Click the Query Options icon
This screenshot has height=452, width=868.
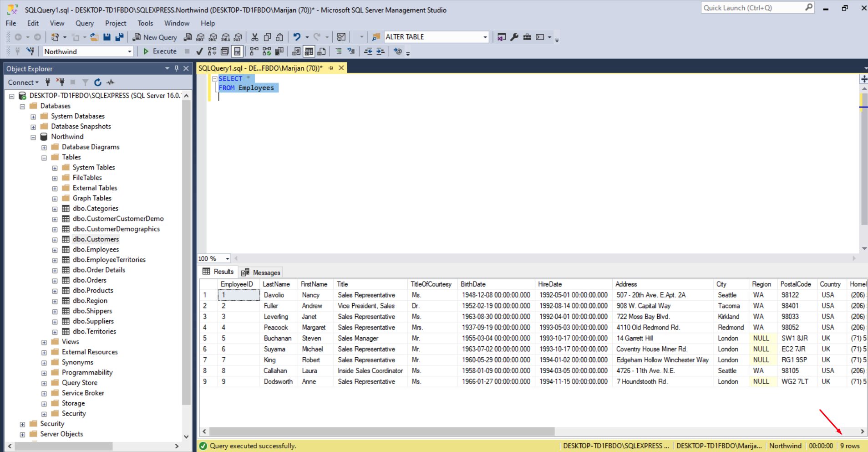(x=224, y=51)
